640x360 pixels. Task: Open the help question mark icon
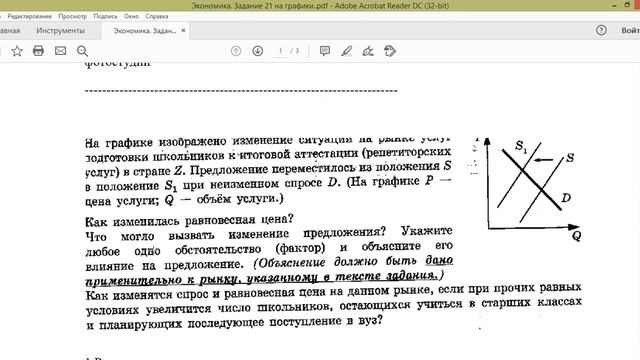[601, 30]
